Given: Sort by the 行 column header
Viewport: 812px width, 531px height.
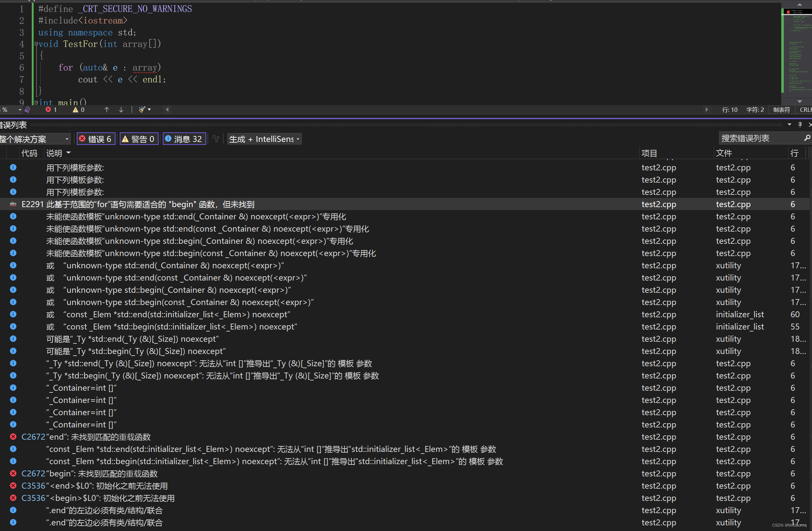Looking at the screenshot, I should point(794,153).
